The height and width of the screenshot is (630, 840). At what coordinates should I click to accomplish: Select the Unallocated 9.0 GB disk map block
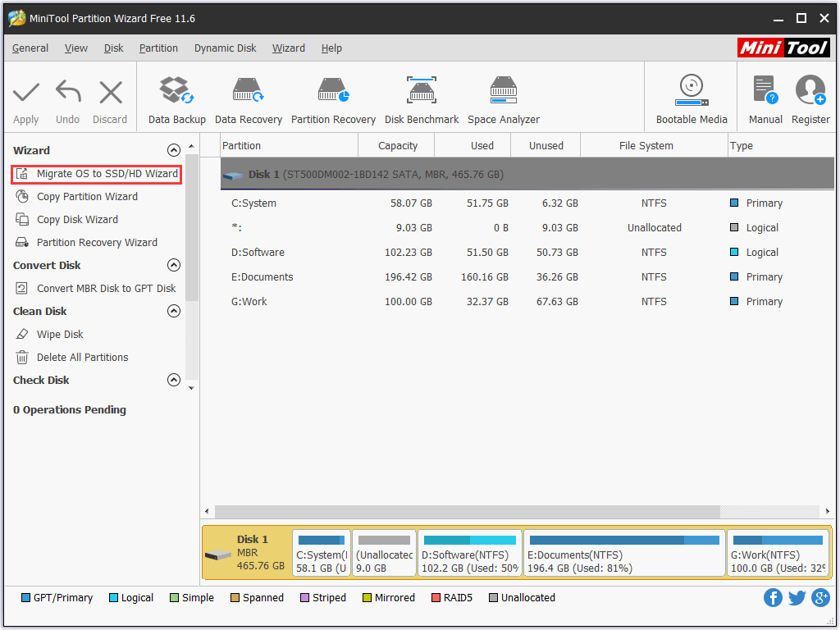click(384, 553)
